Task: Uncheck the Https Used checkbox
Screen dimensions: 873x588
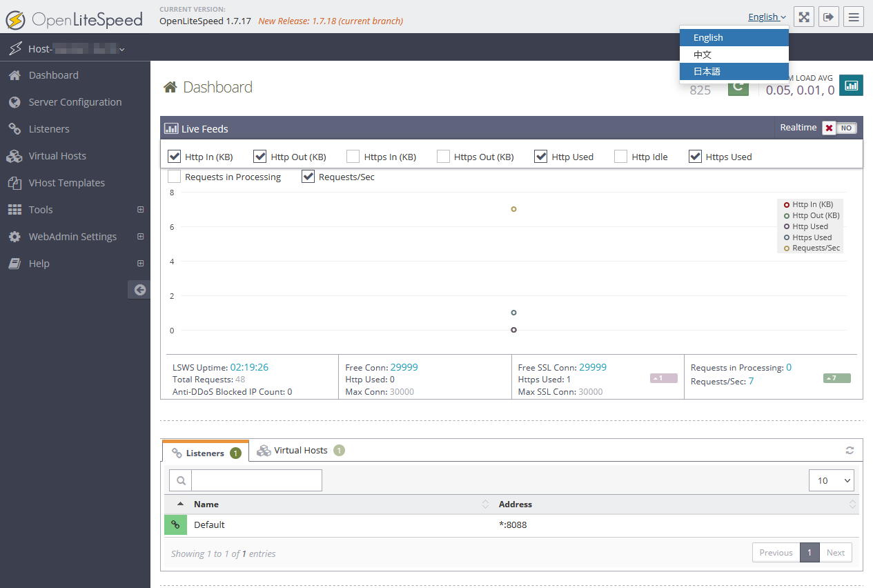Action: (x=695, y=157)
